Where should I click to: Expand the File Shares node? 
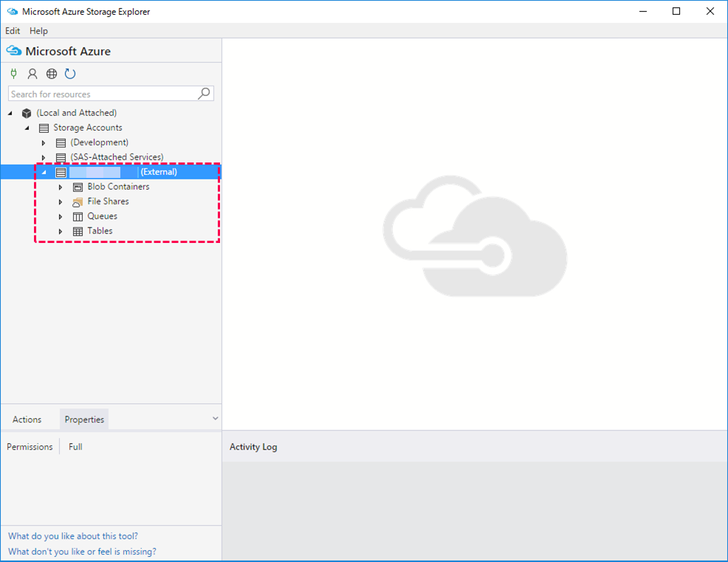(x=61, y=202)
